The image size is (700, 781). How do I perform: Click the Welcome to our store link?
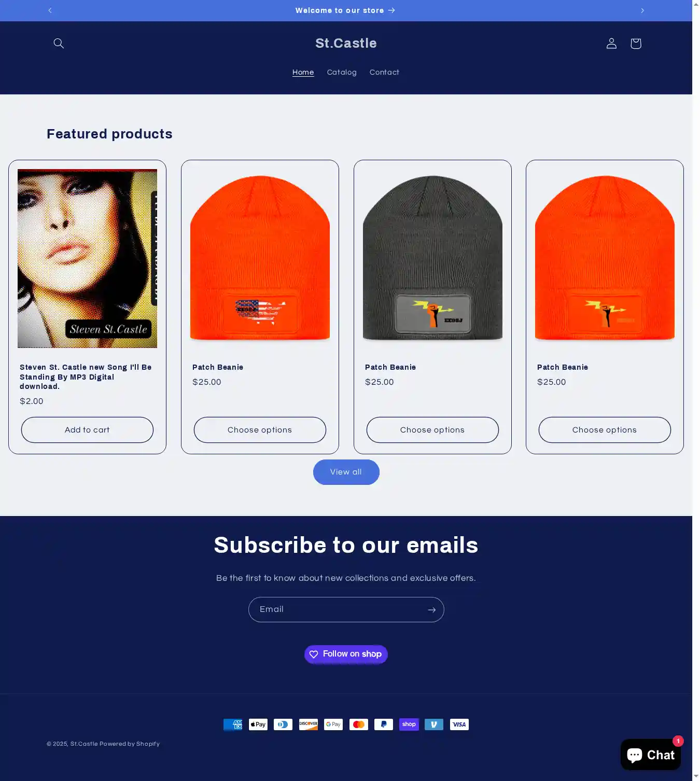pos(345,10)
